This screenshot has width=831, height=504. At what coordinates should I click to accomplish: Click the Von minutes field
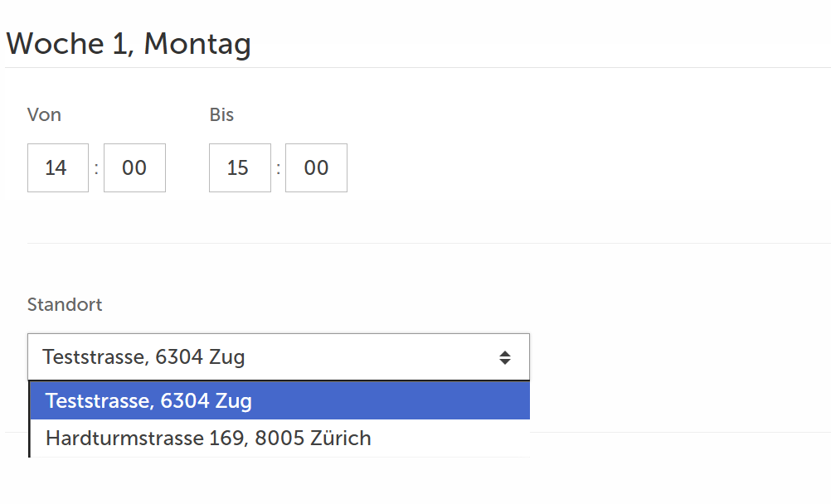coord(134,168)
